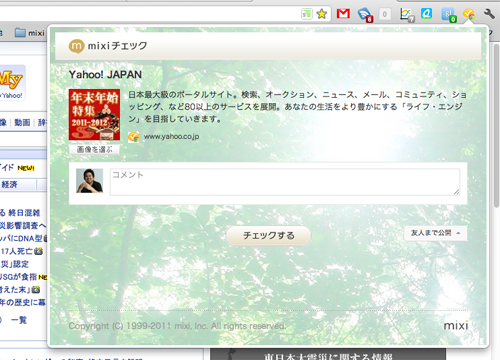500x360 pixels.
Task: Click the popup vertical scrollbar
Action: pyautogui.click(x=496, y=125)
